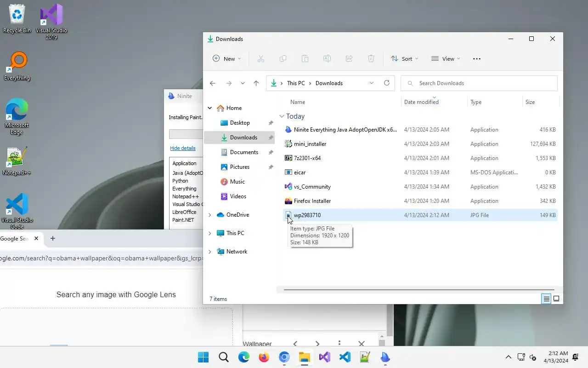Click the Rename icon in Explorer toolbar
588x368 pixels.
327,59
